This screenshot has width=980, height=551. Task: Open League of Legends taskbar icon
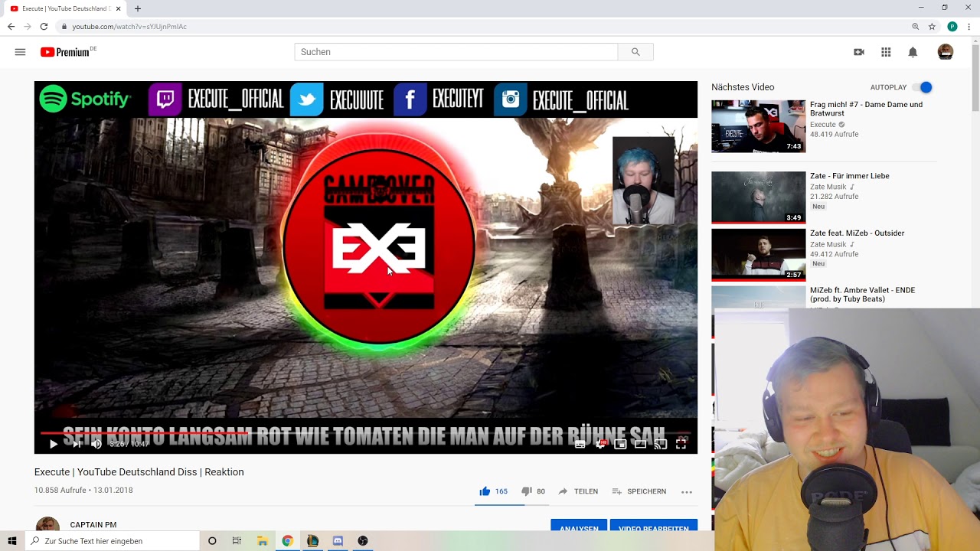point(312,540)
